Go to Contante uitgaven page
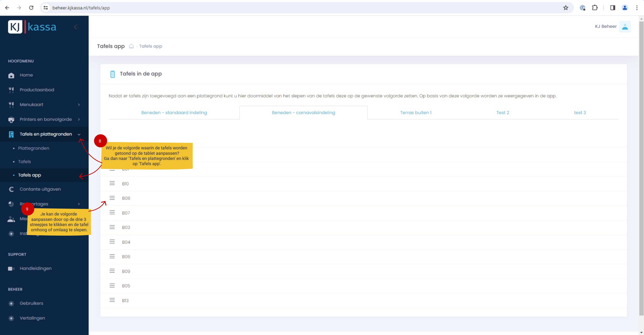The width and height of the screenshot is (644, 335). click(x=40, y=189)
